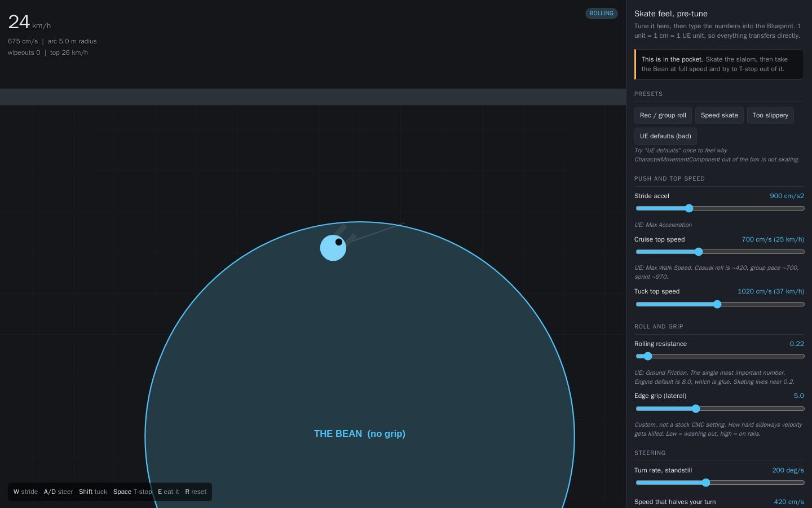Viewport: 812px width, 508px height.
Task: Adjust the Stride accel slider
Action: click(720, 208)
